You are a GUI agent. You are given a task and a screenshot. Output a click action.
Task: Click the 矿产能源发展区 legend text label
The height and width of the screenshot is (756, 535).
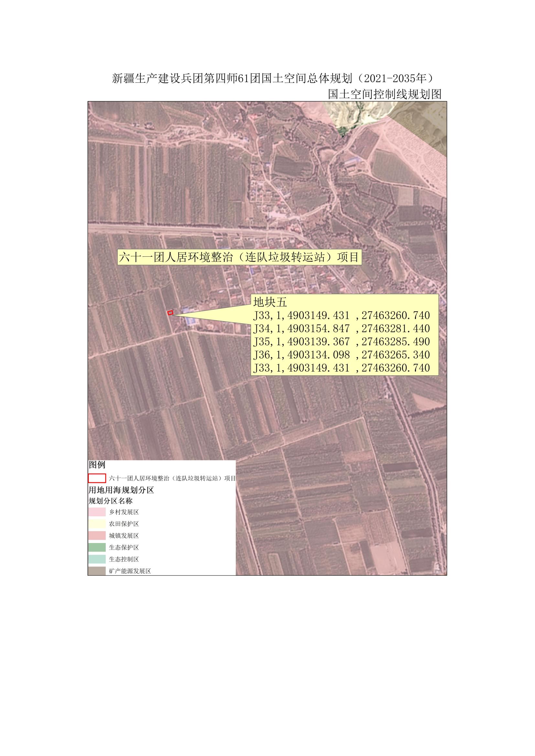130,571
